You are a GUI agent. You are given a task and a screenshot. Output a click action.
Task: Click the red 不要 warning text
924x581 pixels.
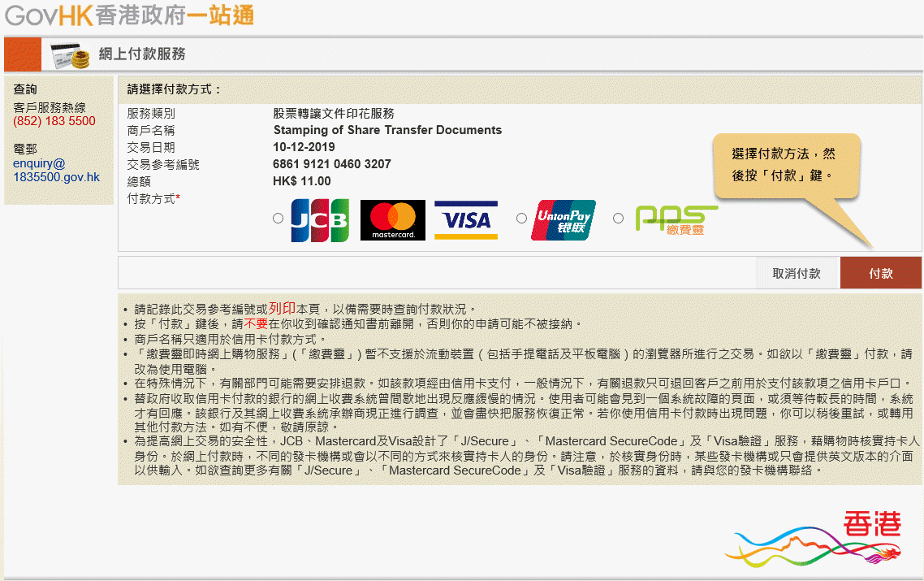[256, 324]
